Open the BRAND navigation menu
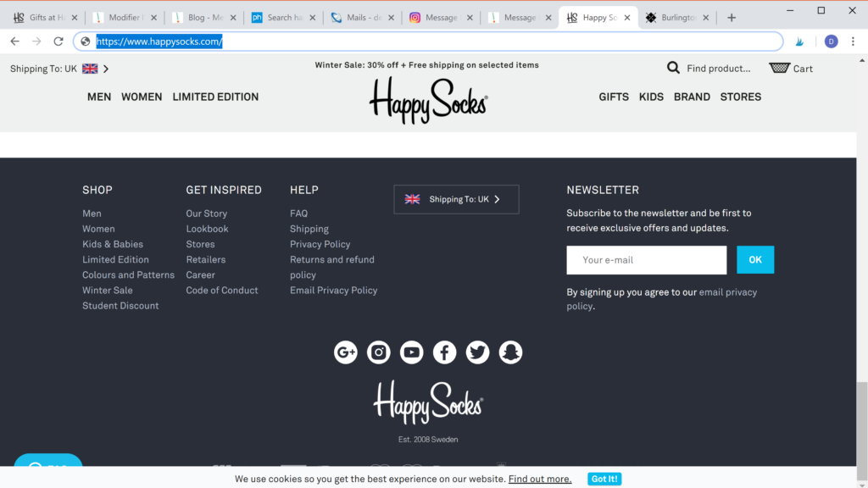868x488 pixels. (692, 97)
